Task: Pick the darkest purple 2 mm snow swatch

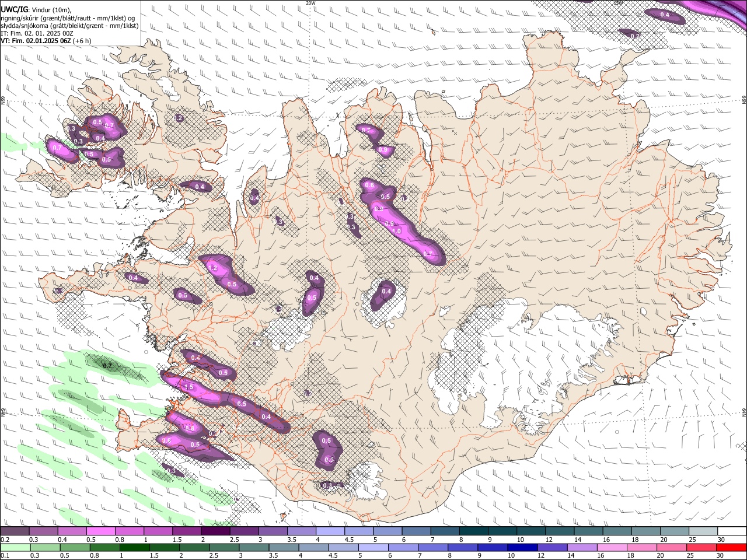Action: click(215, 531)
